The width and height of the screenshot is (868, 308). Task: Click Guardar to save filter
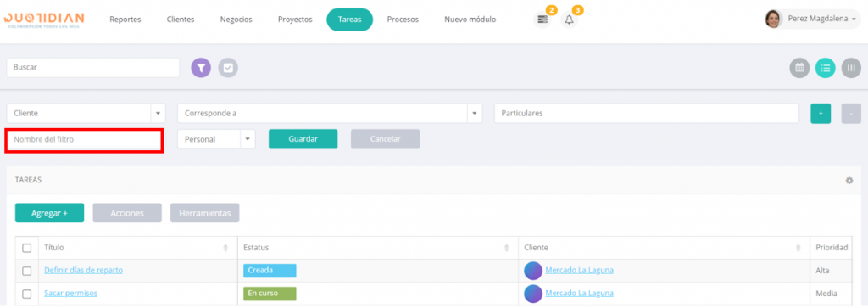click(x=303, y=139)
